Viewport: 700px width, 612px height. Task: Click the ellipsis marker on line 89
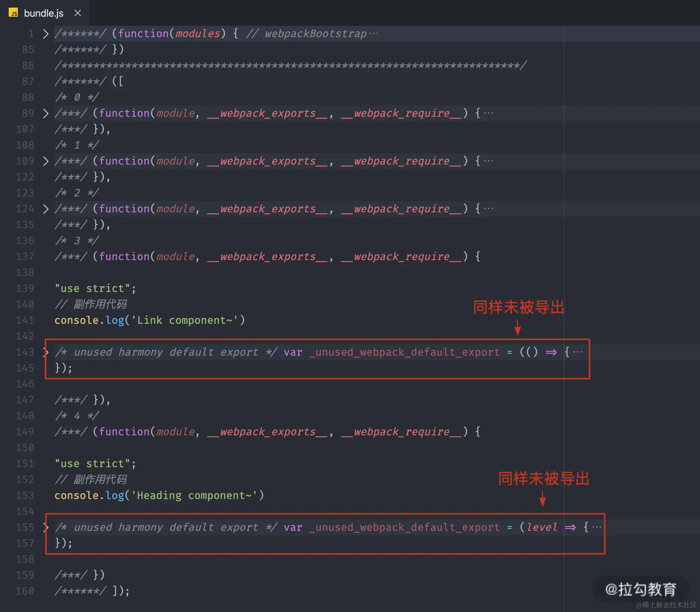489,112
